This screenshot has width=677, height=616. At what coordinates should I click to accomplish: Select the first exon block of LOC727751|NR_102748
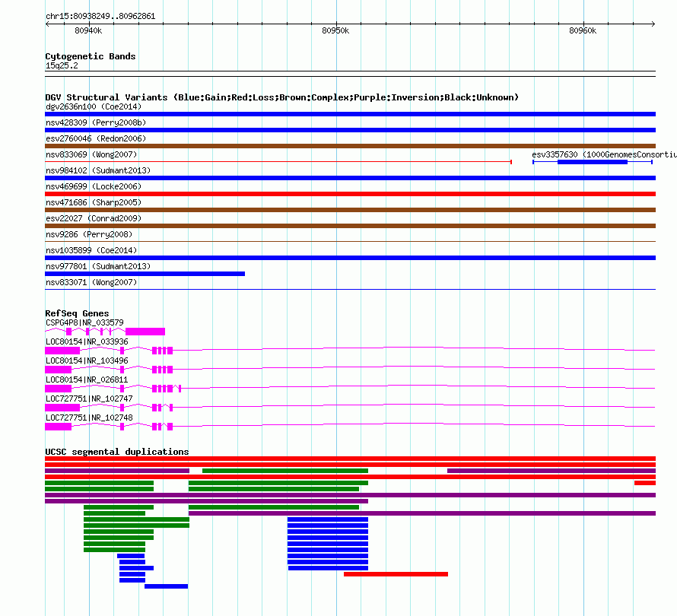(x=59, y=427)
